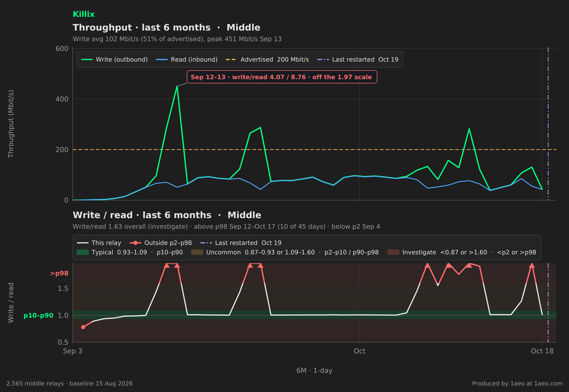The image size is (569, 392).
Task: Click This relay legend entry
Action: pos(99,243)
